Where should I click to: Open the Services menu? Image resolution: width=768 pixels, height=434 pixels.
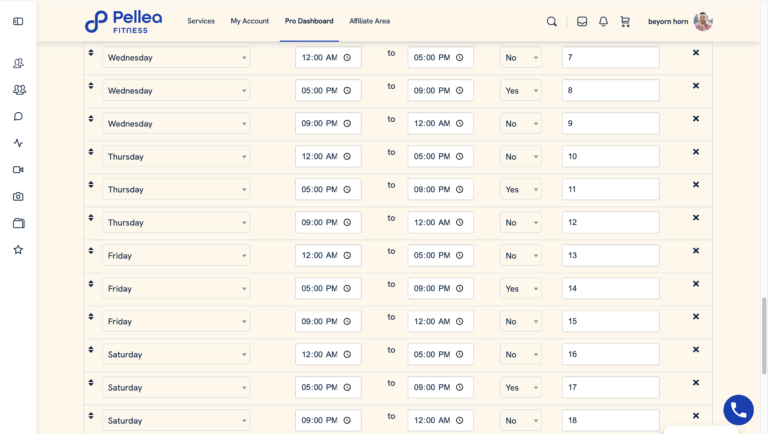pos(201,21)
